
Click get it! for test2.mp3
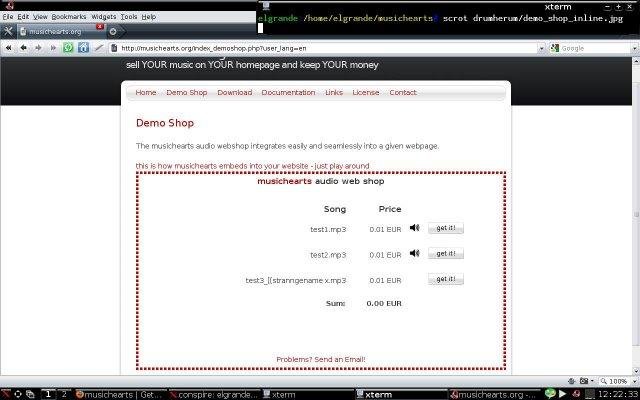[446, 253]
